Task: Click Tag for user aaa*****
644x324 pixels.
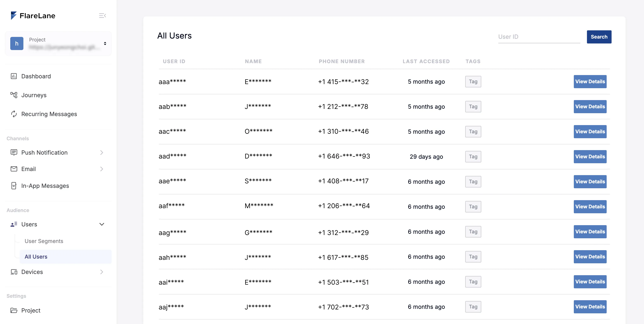Action: [473, 81]
